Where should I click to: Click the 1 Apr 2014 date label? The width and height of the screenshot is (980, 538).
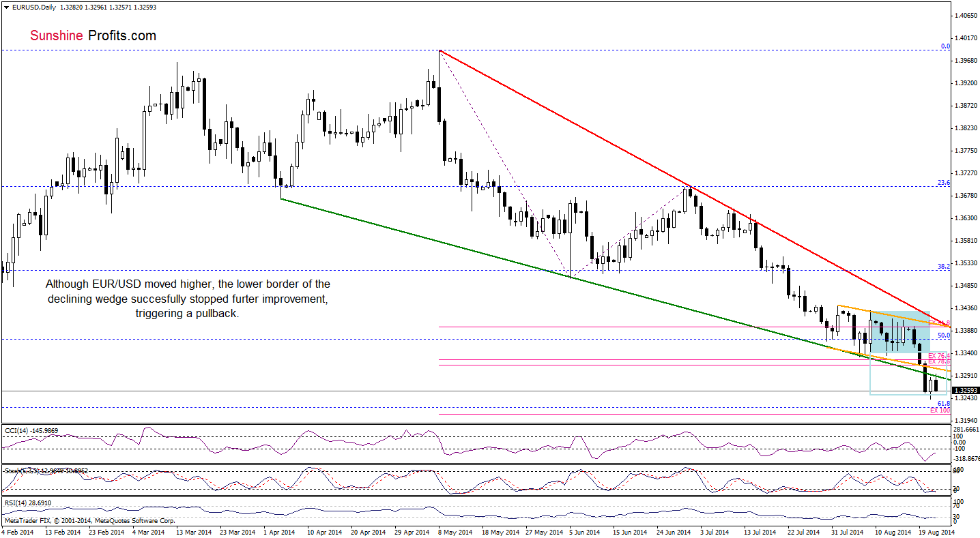tap(280, 531)
